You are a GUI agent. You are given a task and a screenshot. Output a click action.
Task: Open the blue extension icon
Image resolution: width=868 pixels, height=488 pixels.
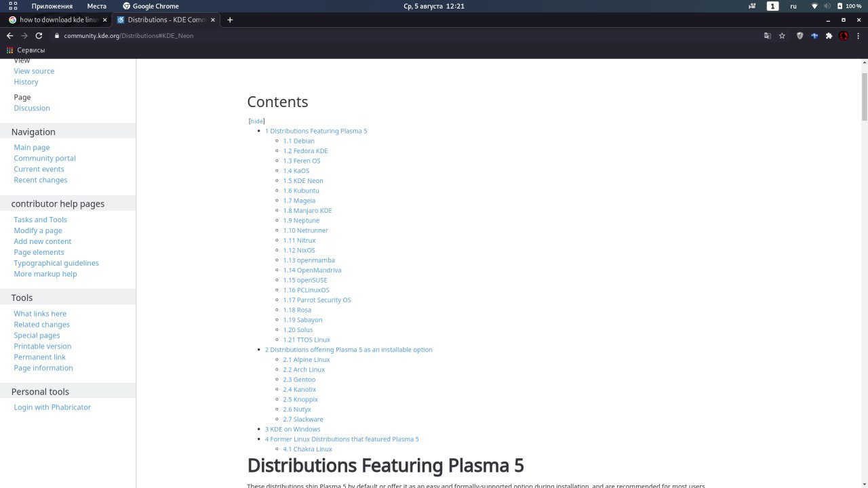click(814, 36)
